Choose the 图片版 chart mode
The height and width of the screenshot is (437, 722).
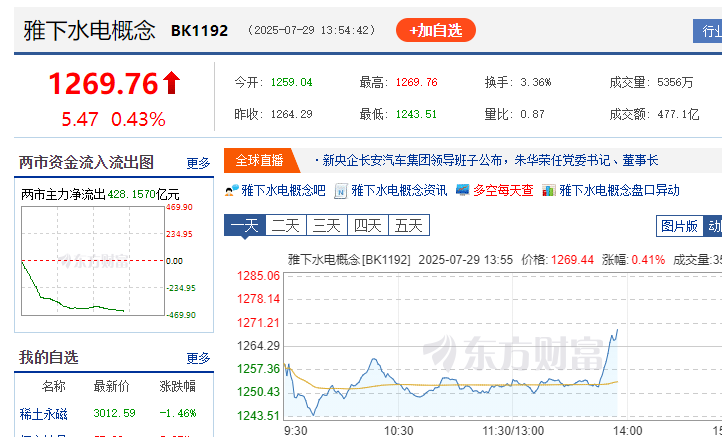click(x=680, y=226)
